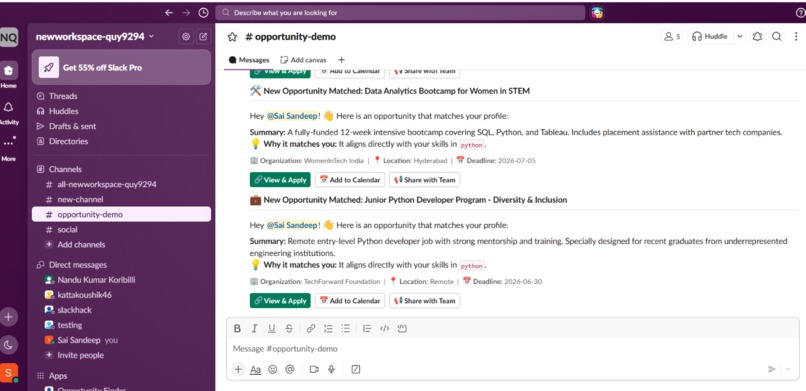Toggle inline code formatting
The image size is (806, 391).
click(384, 329)
